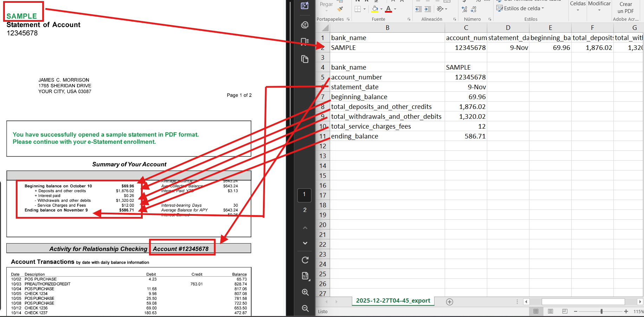Image resolution: width=644 pixels, height=317 pixels.
Task: Open Estilos de celda dropdown
Action: tap(520, 8)
